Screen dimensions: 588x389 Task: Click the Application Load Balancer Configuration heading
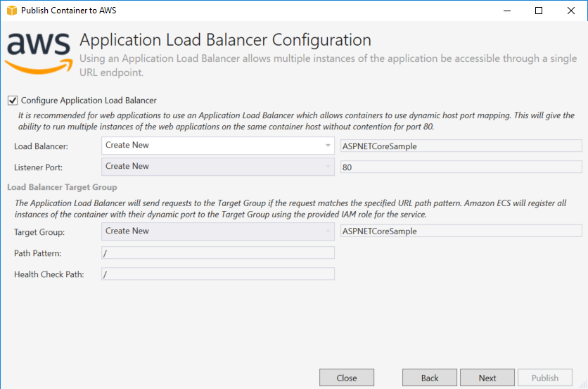pos(225,40)
